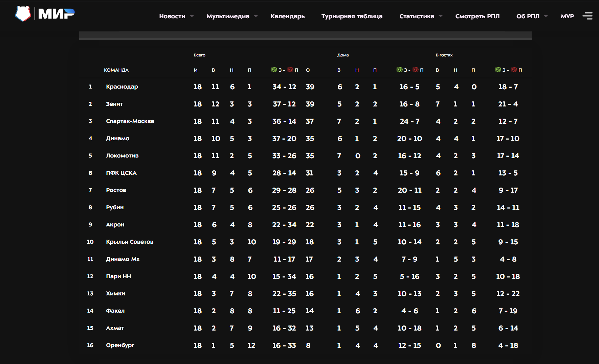
Task: Select the Химки team name
Action: 115,294
